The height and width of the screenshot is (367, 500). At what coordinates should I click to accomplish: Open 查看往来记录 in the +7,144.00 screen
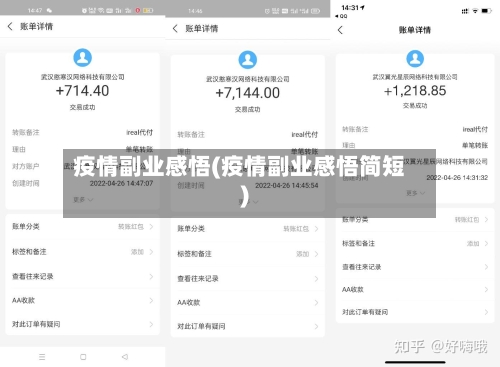click(x=248, y=279)
